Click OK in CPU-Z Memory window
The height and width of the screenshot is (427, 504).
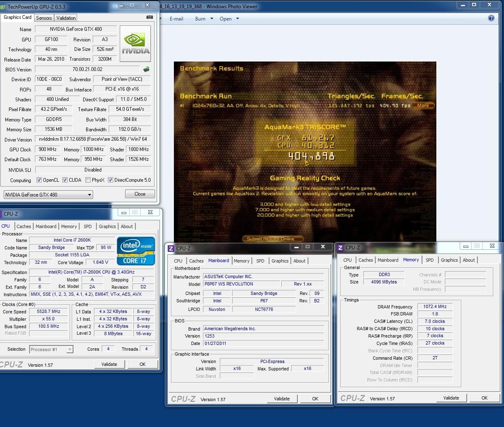pyautogui.click(x=484, y=398)
